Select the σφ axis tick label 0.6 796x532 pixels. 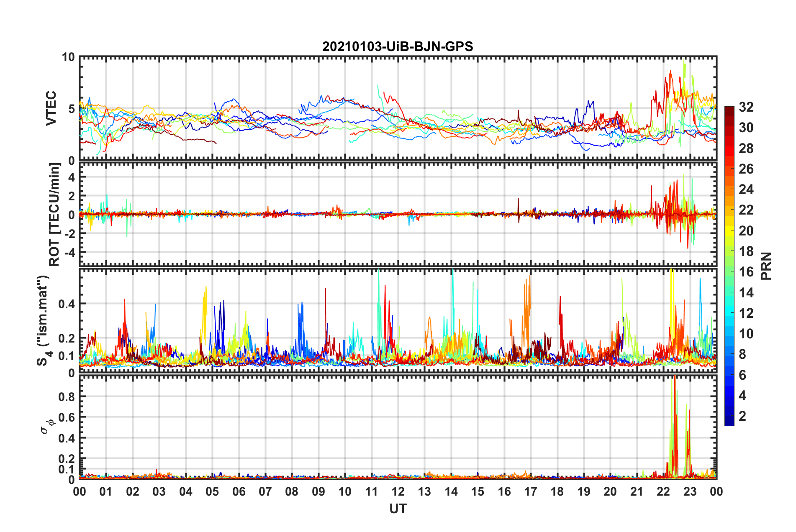click(x=67, y=417)
